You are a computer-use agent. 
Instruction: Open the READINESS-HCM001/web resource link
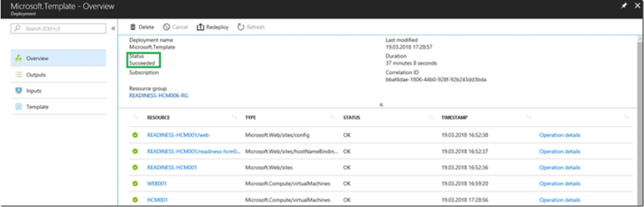[x=178, y=135]
